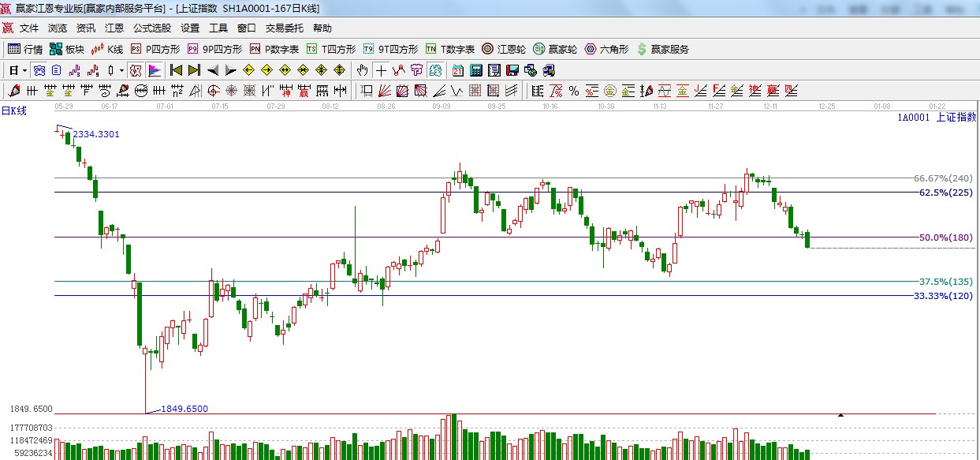Click the 赢家服务 button
Screen dimensions: 980x460
point(662,49)
